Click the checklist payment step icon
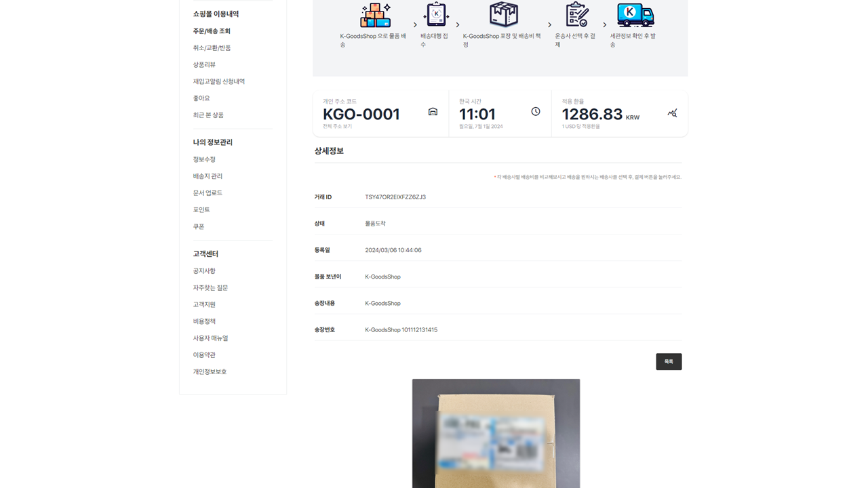The height and width of the screenshot is (488, 868). [577, 14]
